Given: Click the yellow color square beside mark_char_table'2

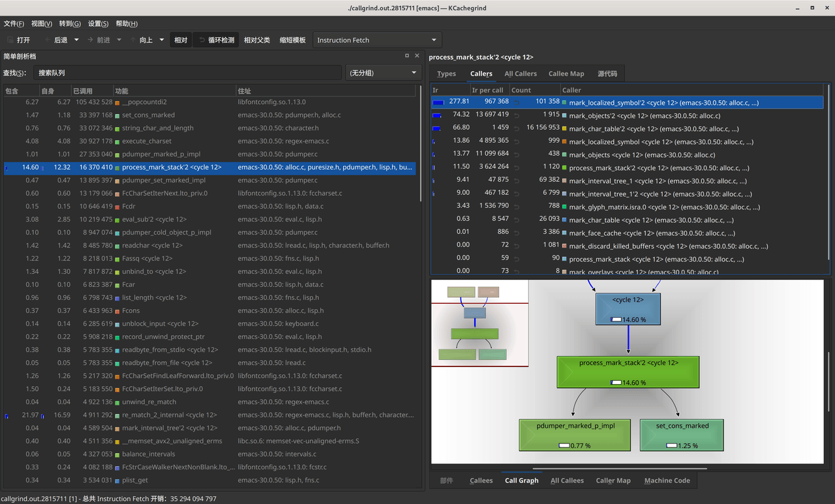Looking at the screenshot, I should point(564,128).
